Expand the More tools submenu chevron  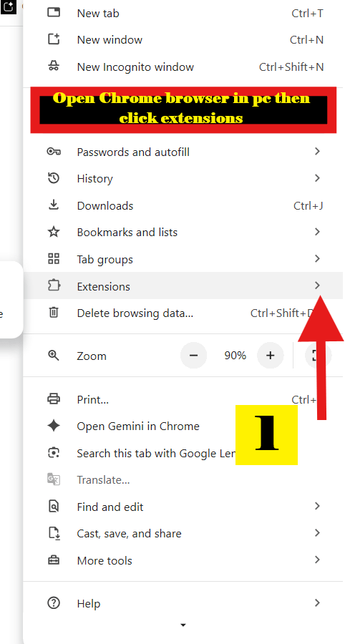[x=317, y=560]
